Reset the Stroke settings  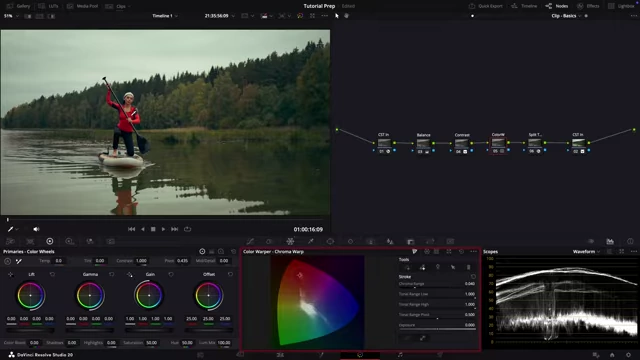click(473, 276)
